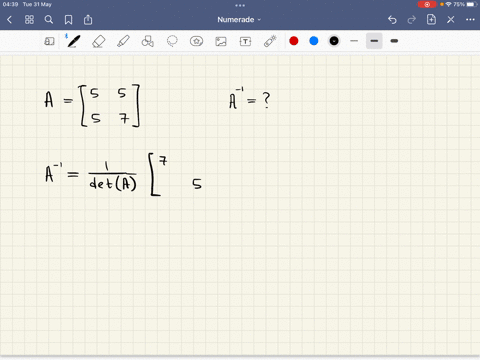Open the thumbnail grid view
This screenshot has width=480, height=360.
coord(29,20)
